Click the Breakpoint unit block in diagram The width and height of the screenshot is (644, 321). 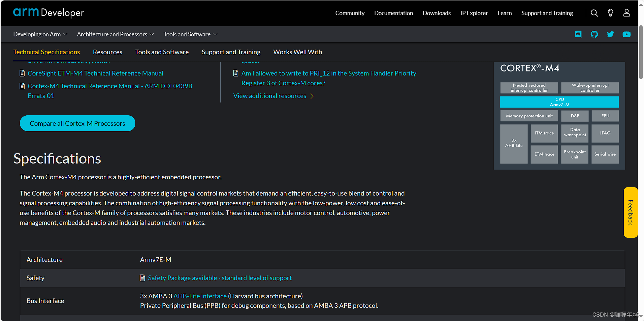coord(575,154)
